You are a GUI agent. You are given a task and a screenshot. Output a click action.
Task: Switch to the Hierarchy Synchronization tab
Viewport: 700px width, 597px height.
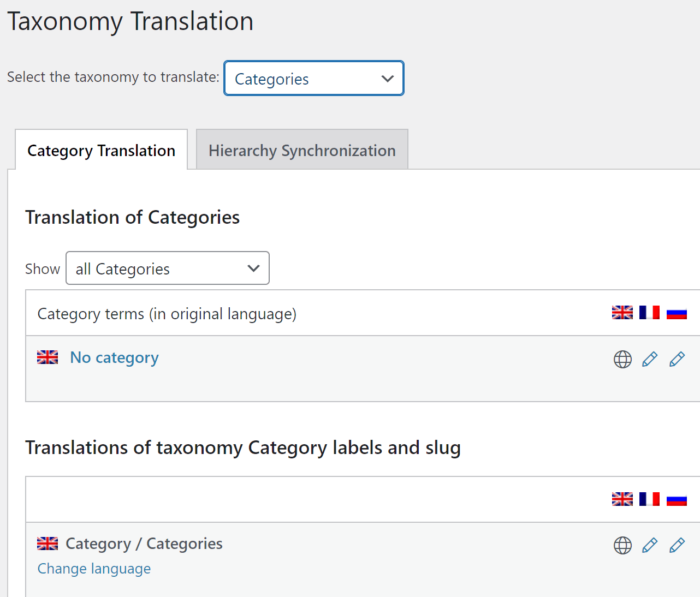click(302, 150)
